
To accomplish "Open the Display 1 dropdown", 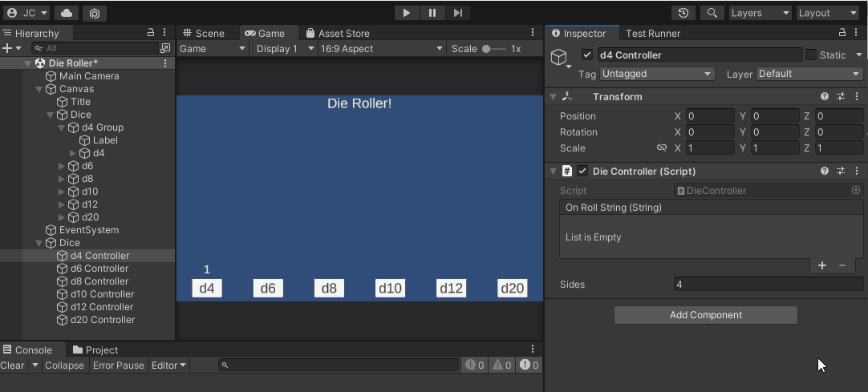I will (x=286, y=49).
